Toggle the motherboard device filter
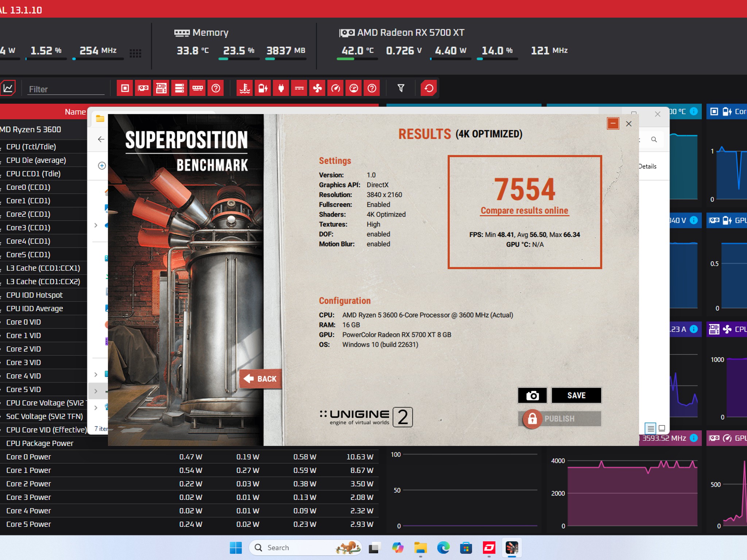The image size is (747, 560). (161, 88)
